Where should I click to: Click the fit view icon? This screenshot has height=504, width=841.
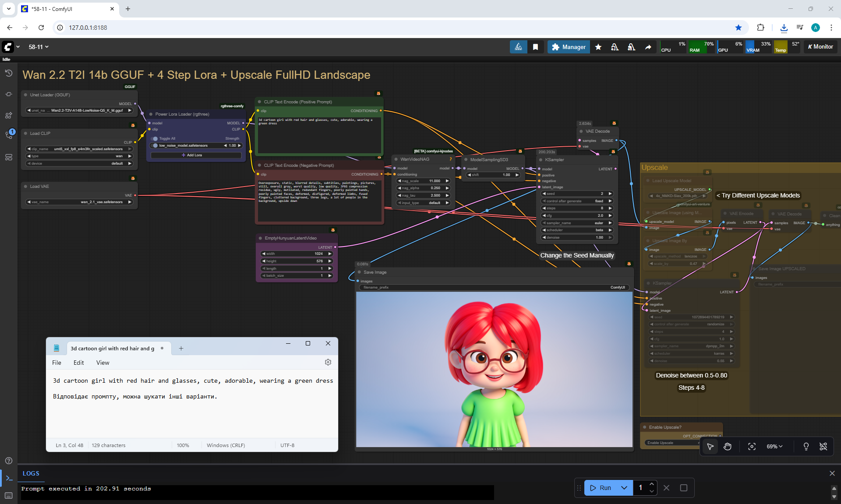tap(752, 446)
